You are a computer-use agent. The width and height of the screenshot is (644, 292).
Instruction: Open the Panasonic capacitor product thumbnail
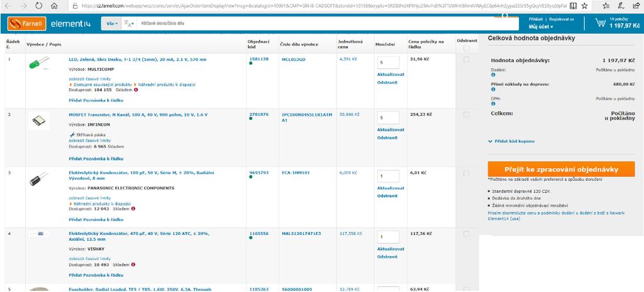[38, 179]
